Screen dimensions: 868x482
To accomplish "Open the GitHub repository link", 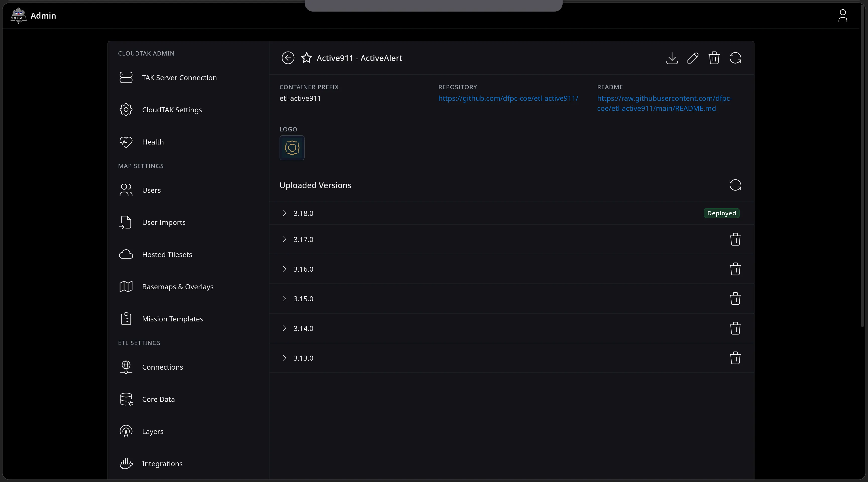I will tap(508, 99).
